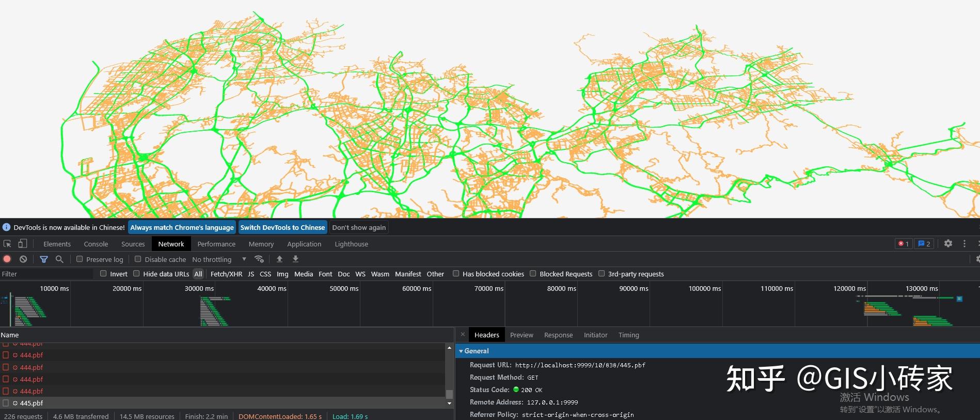980x420 pixels.
Task: Open the DevTools three-dot menu
Action: point(964,243)
